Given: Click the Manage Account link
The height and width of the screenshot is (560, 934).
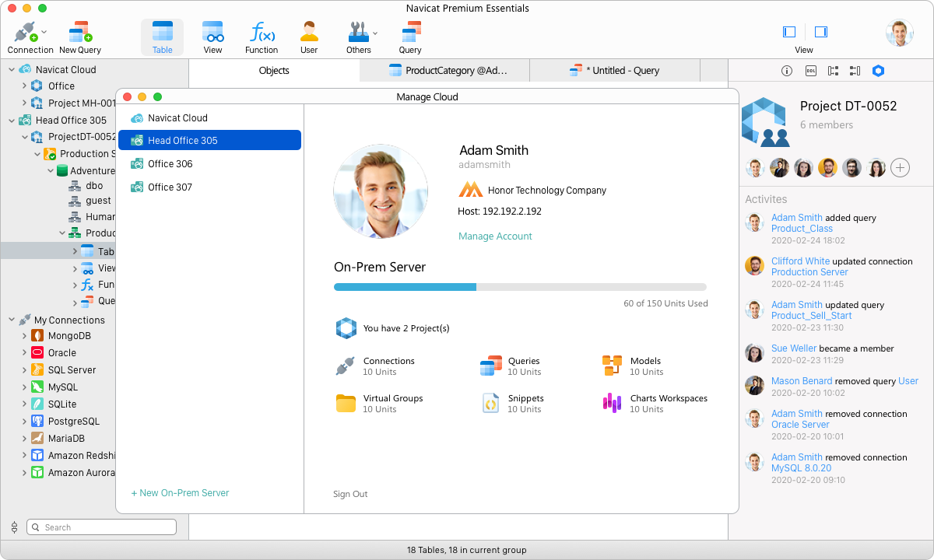Looking at the screenshot, I should click(495, 236).
